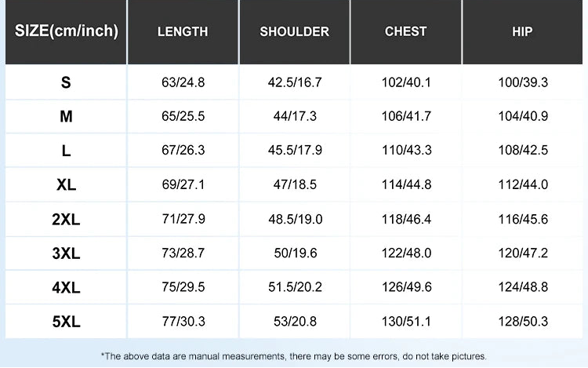Click the LENGTH column header
588x368 pixels.
[183, 32]
